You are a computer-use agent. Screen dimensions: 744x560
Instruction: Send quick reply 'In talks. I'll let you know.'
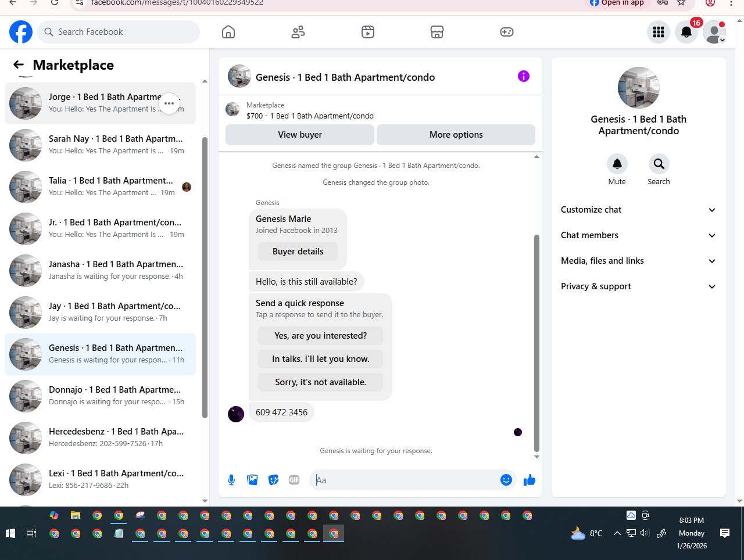(x=321, y=359)
